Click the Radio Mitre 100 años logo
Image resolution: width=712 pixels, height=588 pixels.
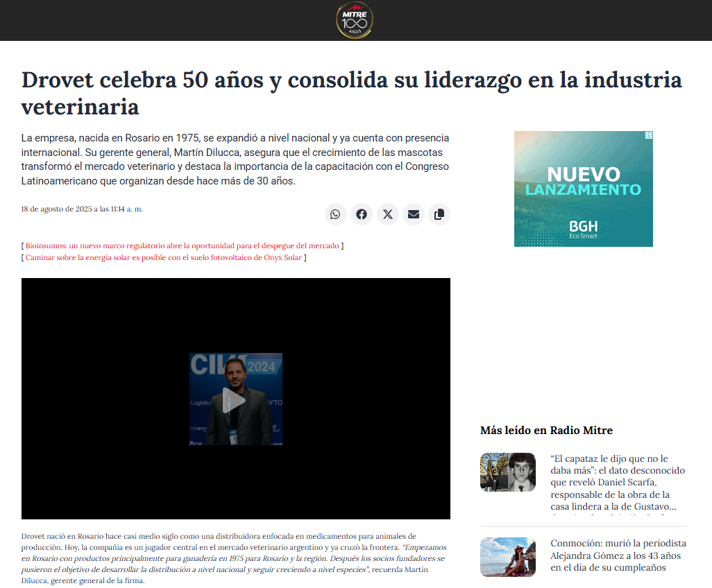[355, 20]
